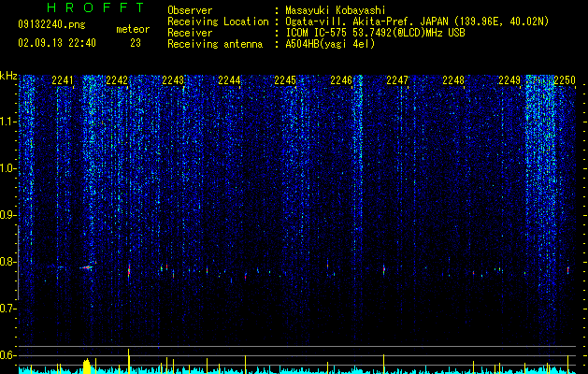The height and width of the screenshot is (374, 588).
Task: Click time marker 2242
Action: tap(117, 79)
